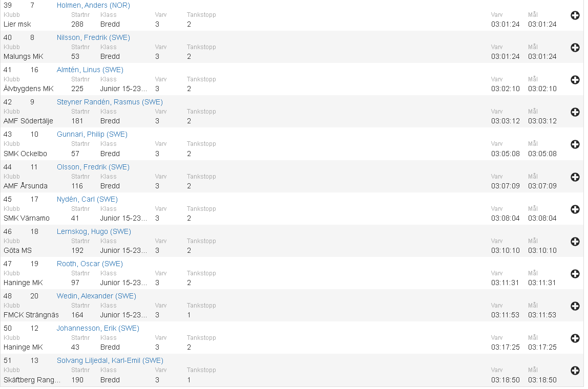Expand the Lernskog, Hugo entry
Image resolution: width=588 pixels, height=389 pixels.
[575, 242]
